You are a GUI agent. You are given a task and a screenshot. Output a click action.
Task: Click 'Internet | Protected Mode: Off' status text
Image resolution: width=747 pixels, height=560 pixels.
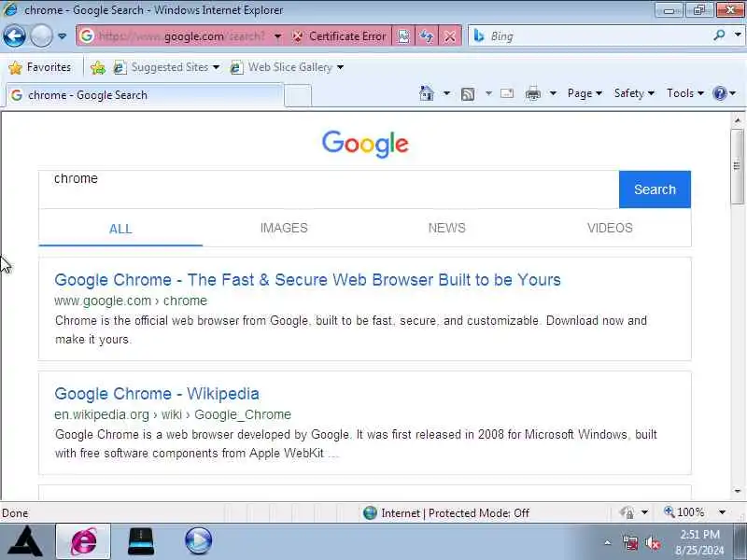(x=456, y=513)
